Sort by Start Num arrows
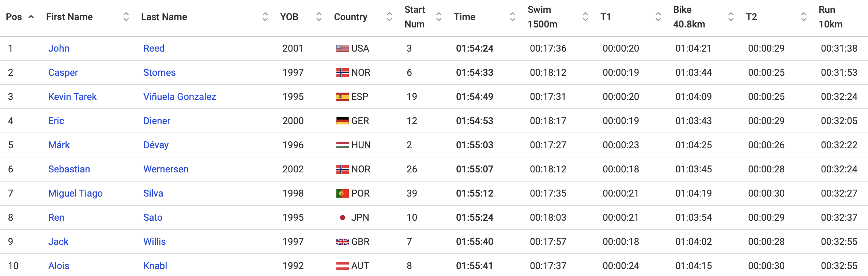Image resolution: width=868 pixels, height=276 pixels. click(439, 17)
